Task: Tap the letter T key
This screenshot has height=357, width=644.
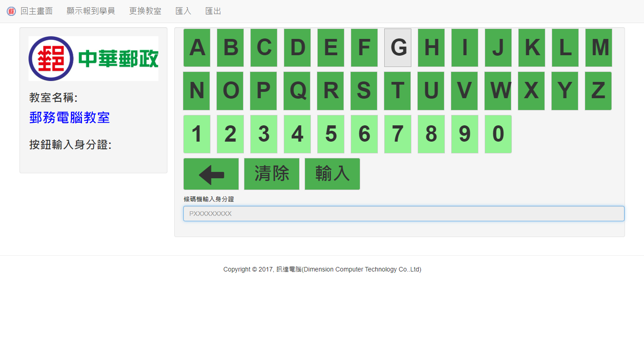Action: pos(397,91)
